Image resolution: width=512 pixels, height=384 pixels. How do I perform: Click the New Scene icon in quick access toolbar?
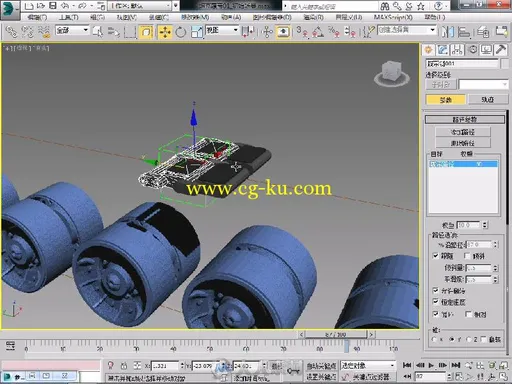tap(29, 6)
